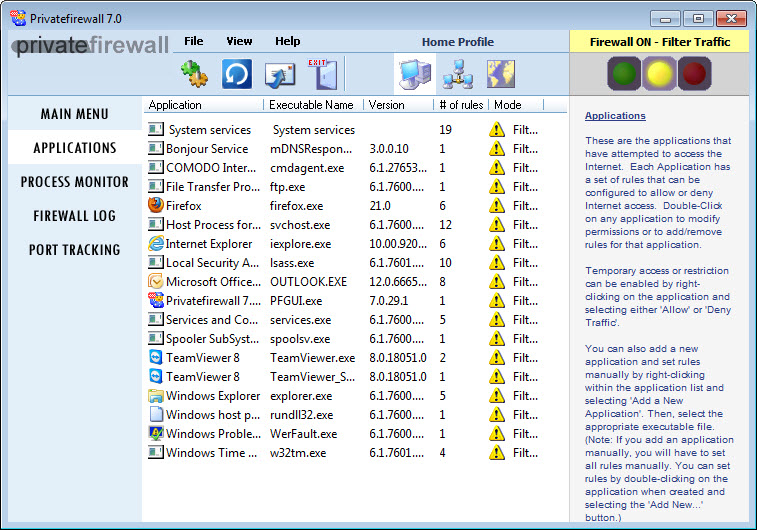
Task: Go to Process Monitor section
Action: [75, 182]
